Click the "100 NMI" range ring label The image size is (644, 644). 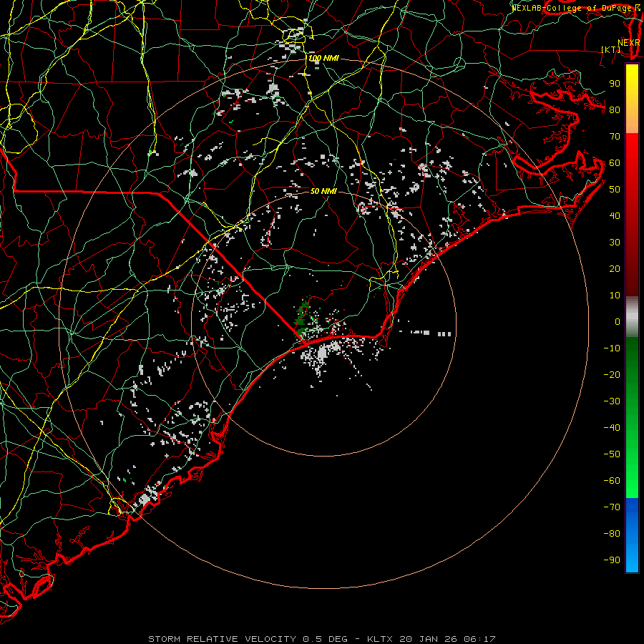click(x=323, y=59)
